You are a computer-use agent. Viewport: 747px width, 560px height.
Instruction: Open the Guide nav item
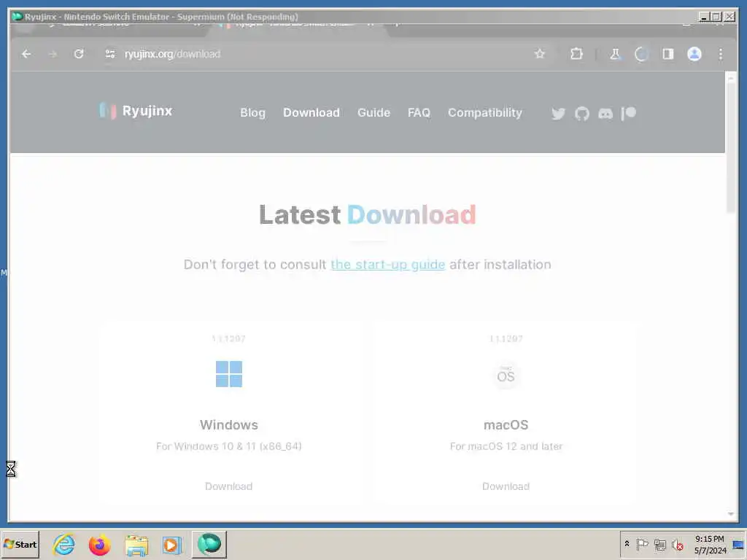click(373, 113)
